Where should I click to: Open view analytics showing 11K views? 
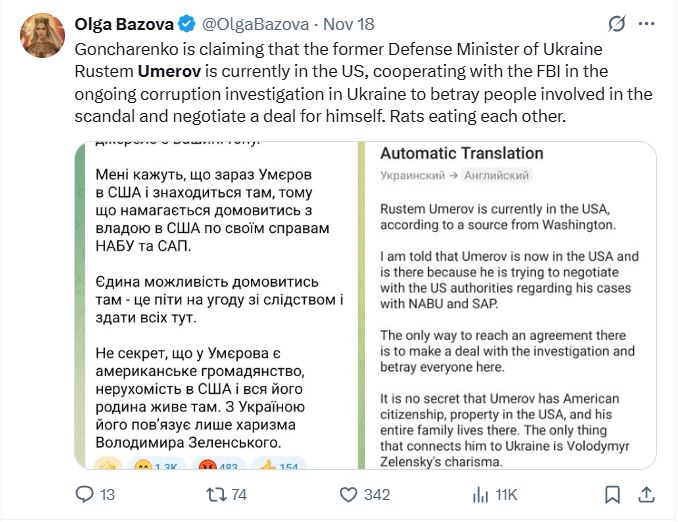click(480, 494)
